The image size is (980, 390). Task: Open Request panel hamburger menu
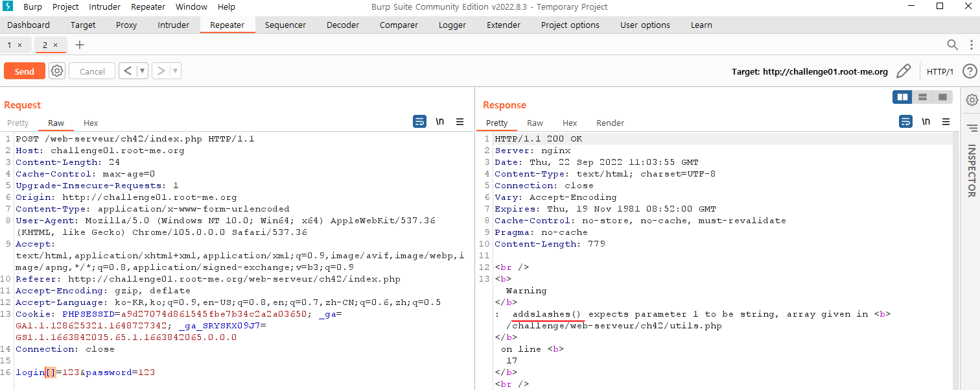coord(460,121)
